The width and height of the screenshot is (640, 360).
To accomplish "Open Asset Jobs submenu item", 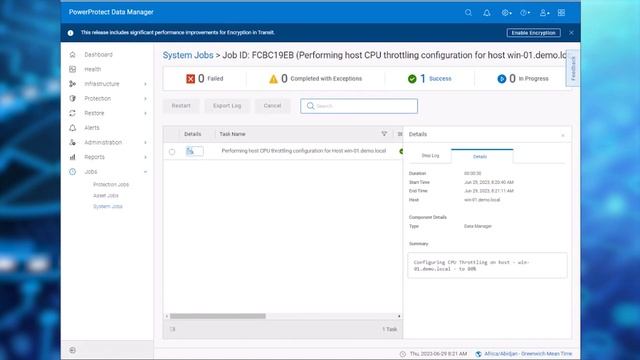I will pyautogui.click(x=106, y=196).
